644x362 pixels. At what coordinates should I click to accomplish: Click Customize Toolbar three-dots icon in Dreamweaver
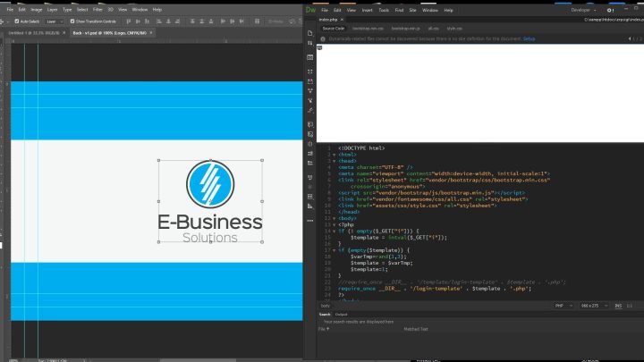[x=310, y=221]
